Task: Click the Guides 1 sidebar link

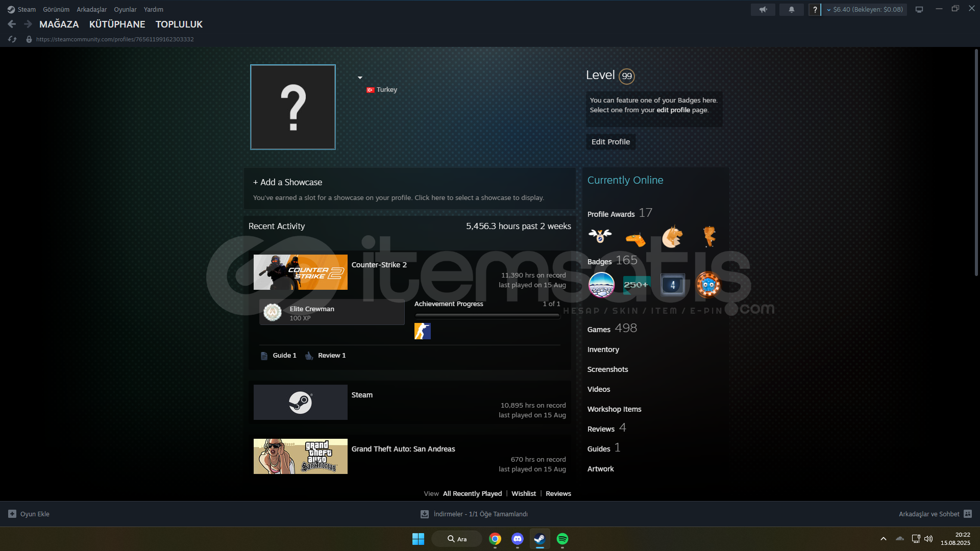Action: (604, 448)
